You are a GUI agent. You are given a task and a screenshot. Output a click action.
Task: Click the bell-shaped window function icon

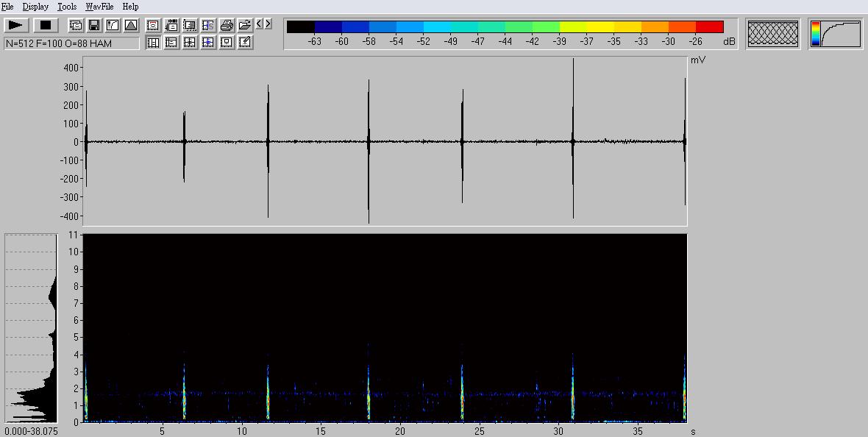click(131, 25)
